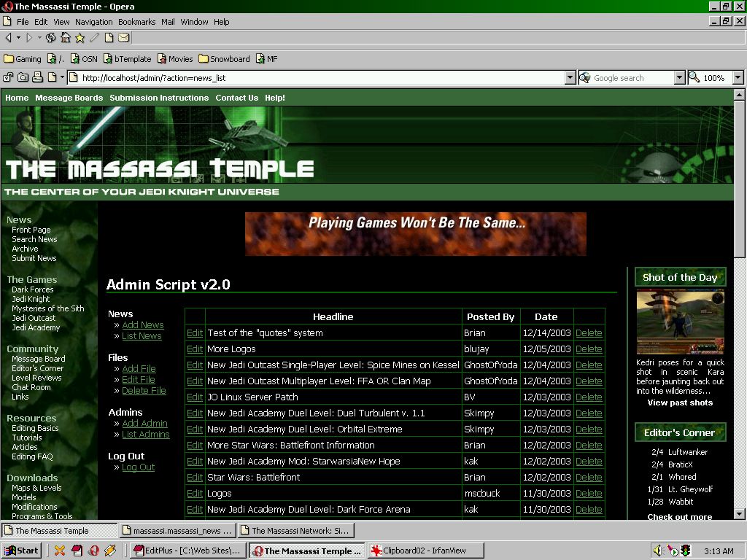Launch the EditPlus quick-launch icon

[x=77, y=551]
